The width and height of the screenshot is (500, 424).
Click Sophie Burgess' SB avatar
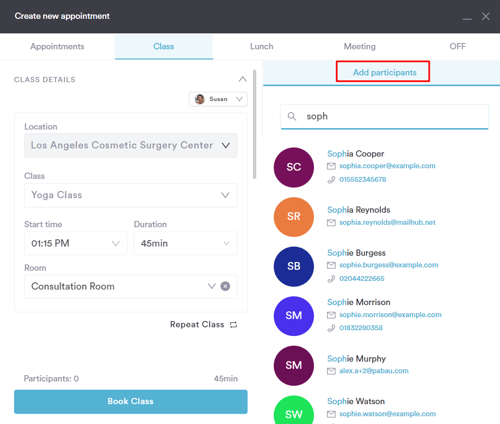point(294,266)
